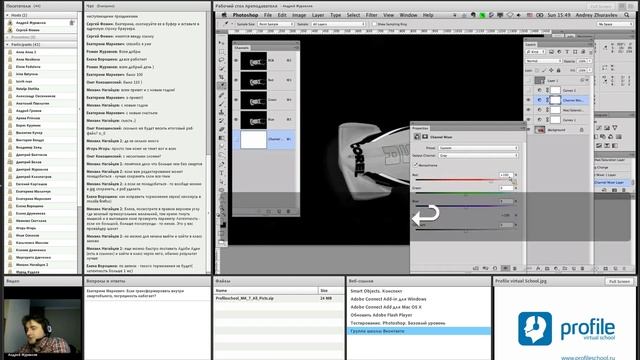This screenshot has width=640, height=360.
Task: Toggle visibility of RGB channel
Action: coord(236,60)
